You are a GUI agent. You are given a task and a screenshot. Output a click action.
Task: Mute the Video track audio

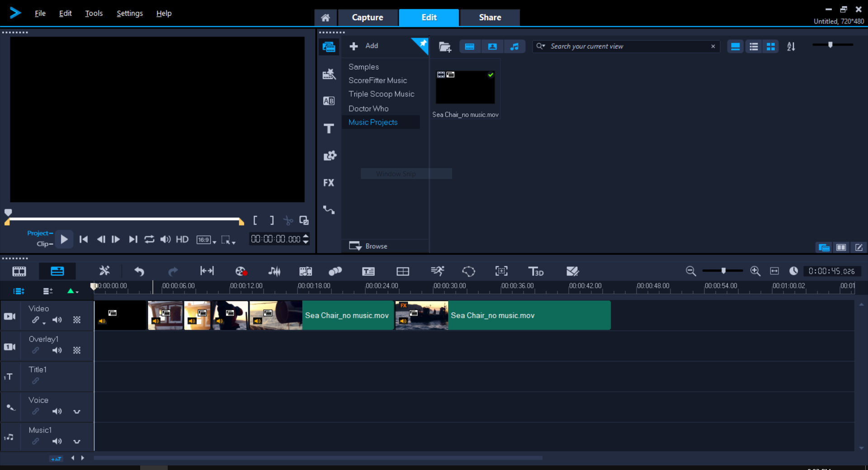click(x=57, y=320)
